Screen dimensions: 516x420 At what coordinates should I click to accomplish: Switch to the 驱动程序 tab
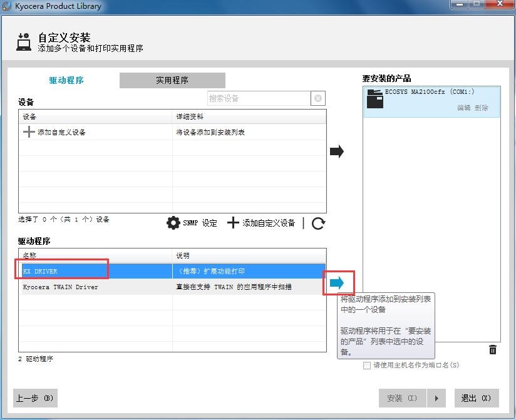pos(66,80)
